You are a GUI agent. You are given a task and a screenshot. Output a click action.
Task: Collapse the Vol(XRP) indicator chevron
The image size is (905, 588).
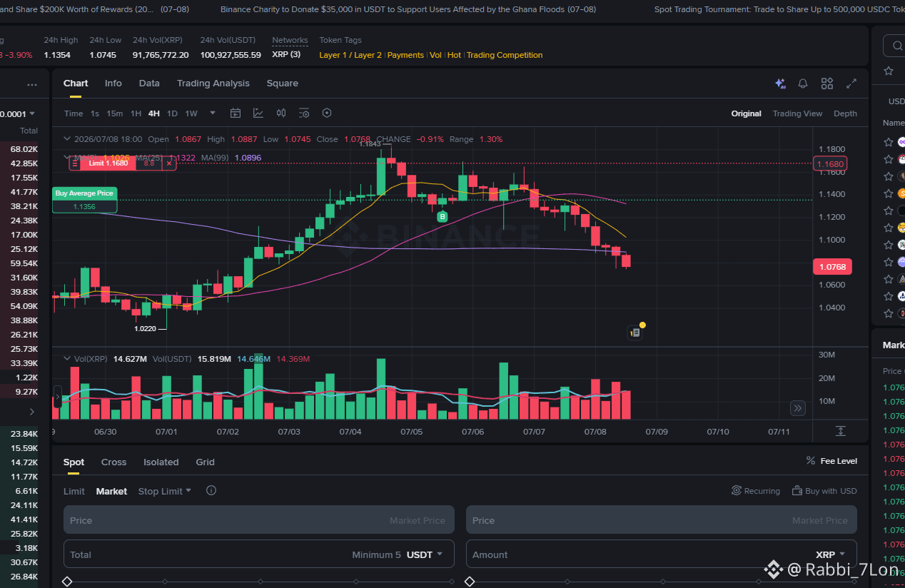[68, 359]
